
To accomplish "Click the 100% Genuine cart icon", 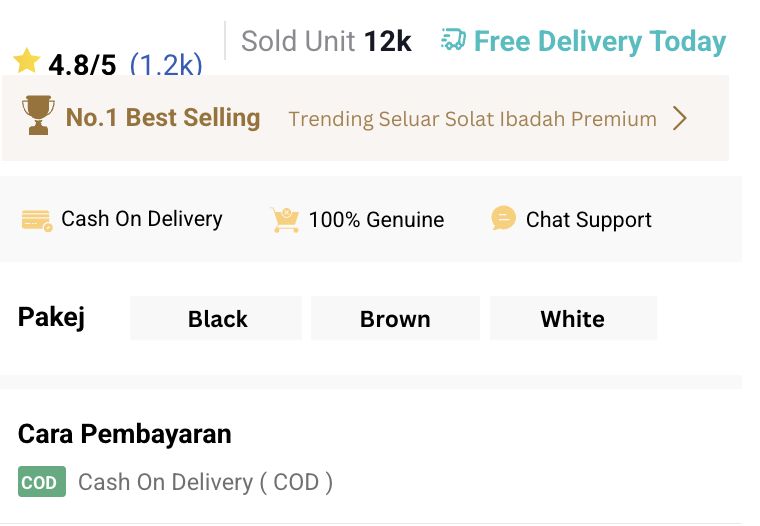I will point(285,220).
